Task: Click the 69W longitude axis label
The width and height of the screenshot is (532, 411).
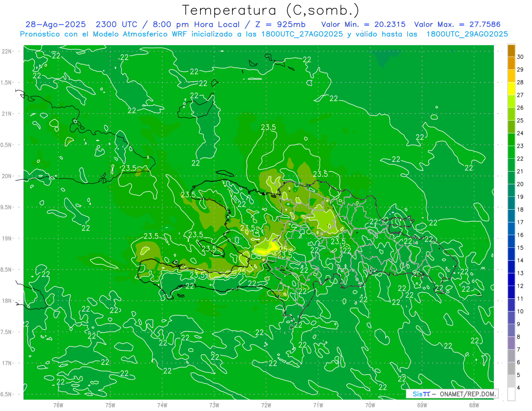Action: click(422, 405)
